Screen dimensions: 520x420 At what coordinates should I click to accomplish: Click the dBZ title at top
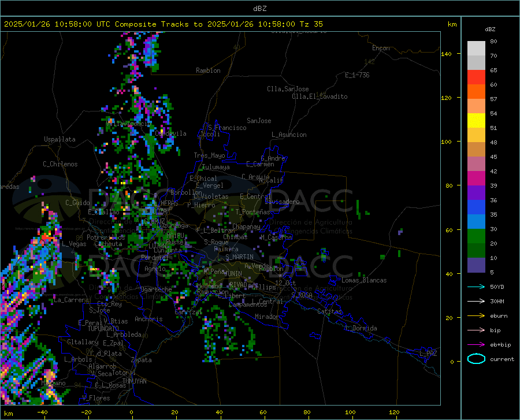259,9
